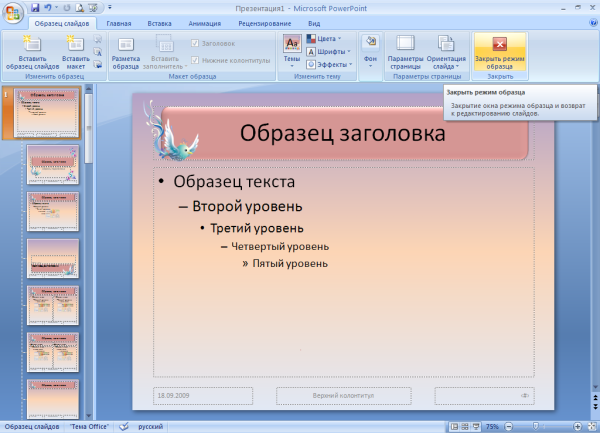The height and width of the screenshot is (433, 600).
Task: Open Вставить заполнитель dropdown
Action: coord(165,52)
